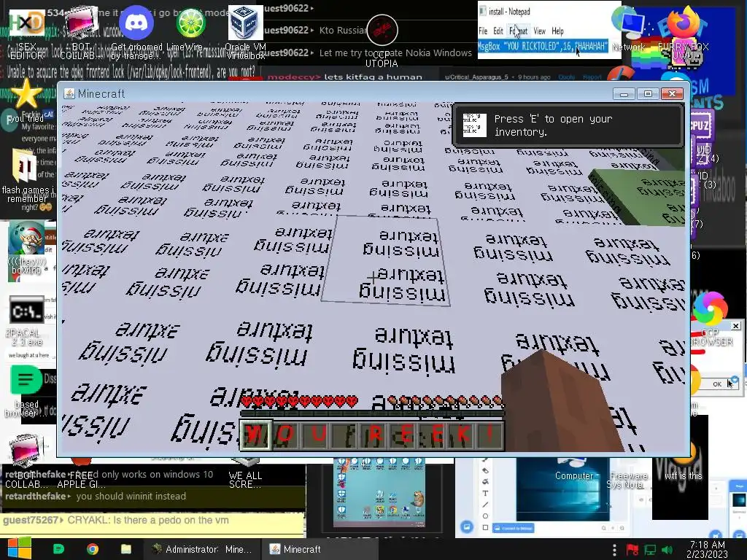This screenshot has height=560, width=747.
Task: Click the 'Freeware Sys Note' icon label
Action: pyautogui.click(x=628, y=480)
